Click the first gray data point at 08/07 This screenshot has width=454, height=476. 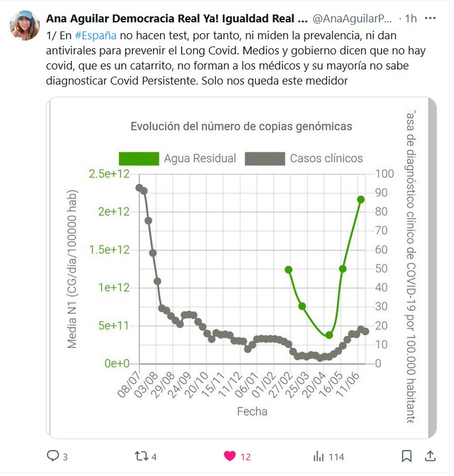(139, 188)
